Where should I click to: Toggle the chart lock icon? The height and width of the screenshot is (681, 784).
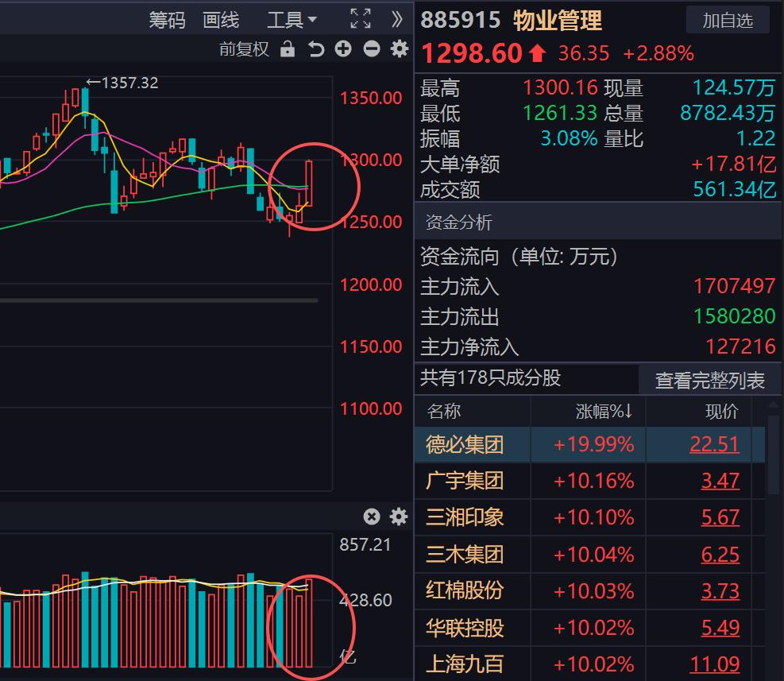[x=288, y=49]
